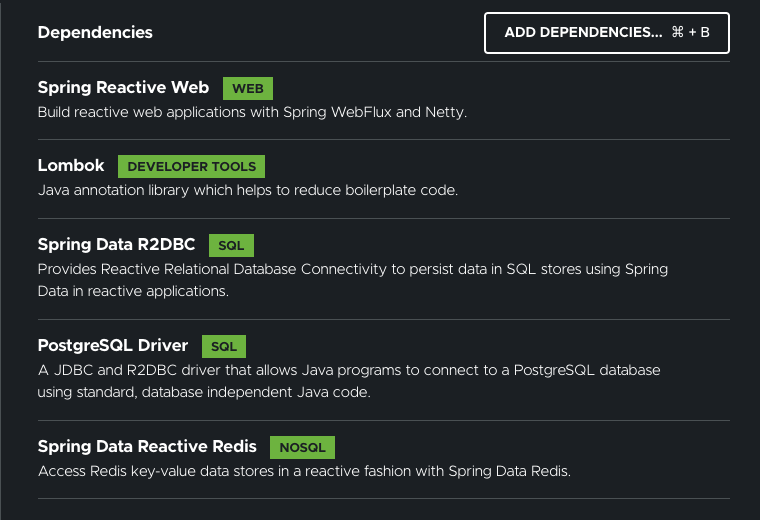Viewport: 760px width, 520px height.
Task: Click the Spring WebFlux and Netty description
Action: (252, 112)
